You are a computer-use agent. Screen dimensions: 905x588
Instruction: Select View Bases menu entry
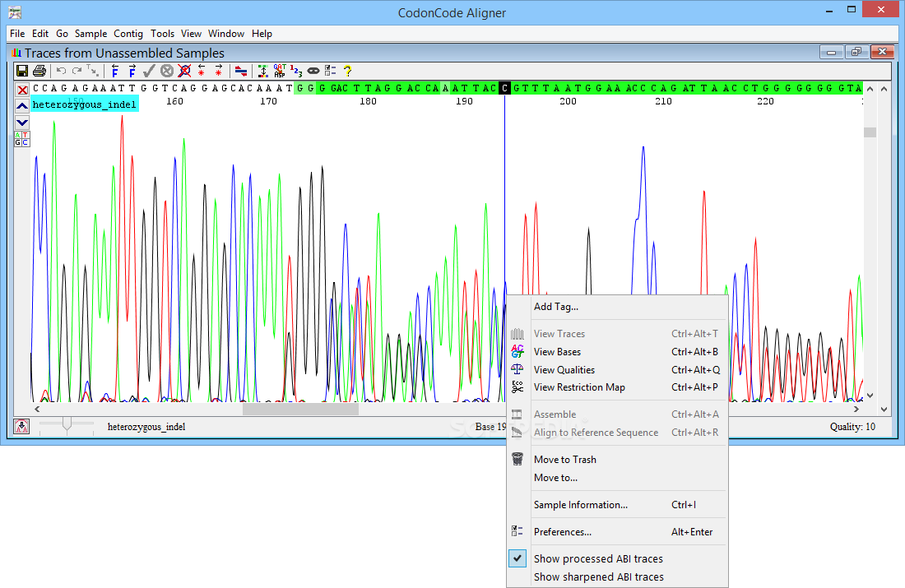coord(618,351)
